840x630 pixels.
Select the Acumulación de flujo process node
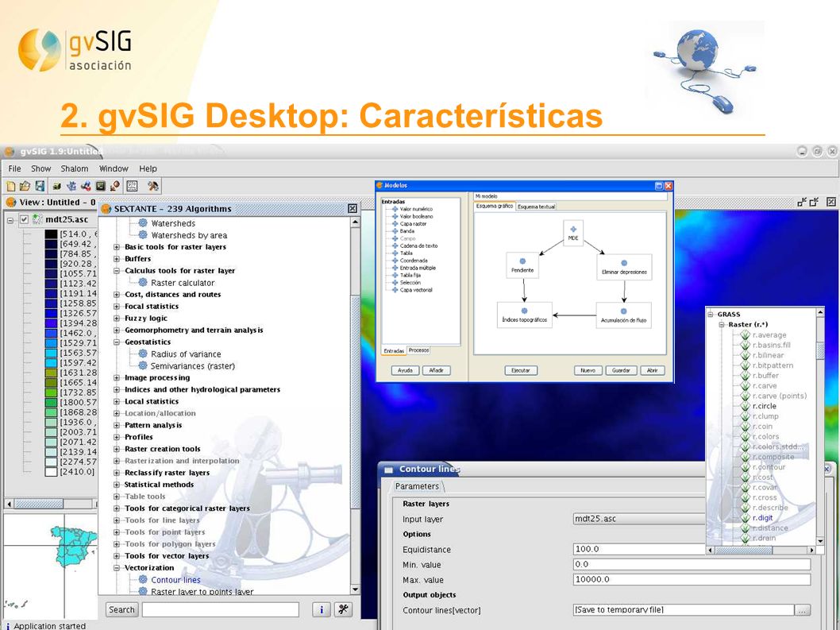623,315
